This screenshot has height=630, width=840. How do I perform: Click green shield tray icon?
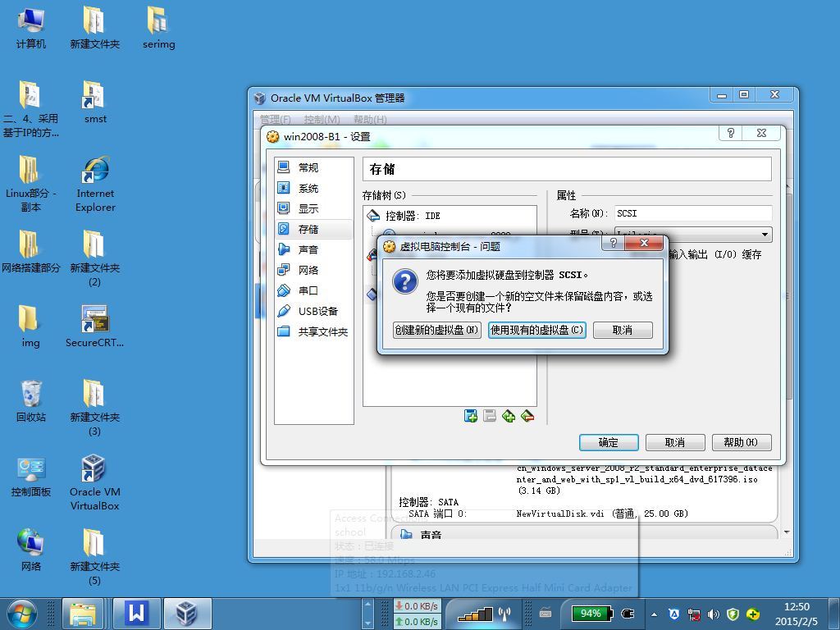click(x=733, y=614)
